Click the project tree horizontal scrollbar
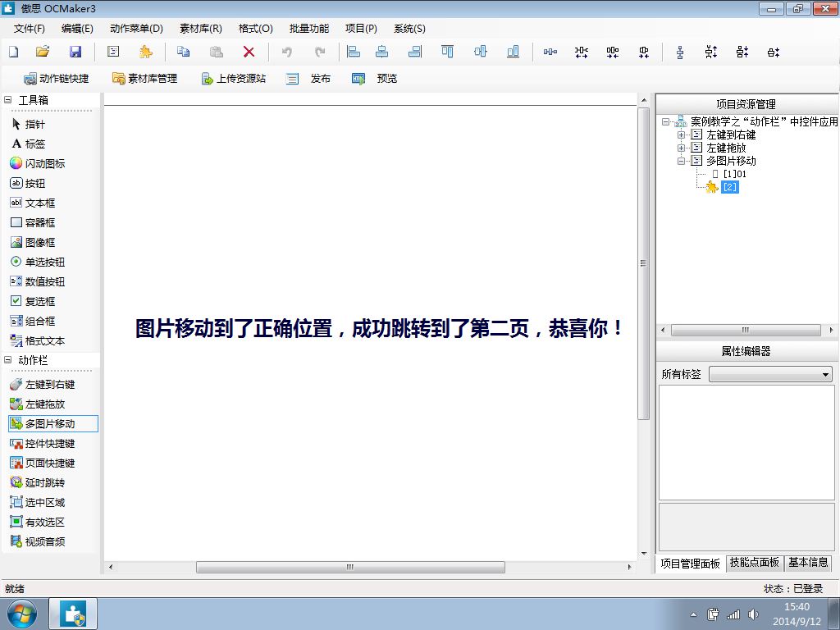Image resolution: width=840 pixels, height=630 pixels. tap(746, 330)
